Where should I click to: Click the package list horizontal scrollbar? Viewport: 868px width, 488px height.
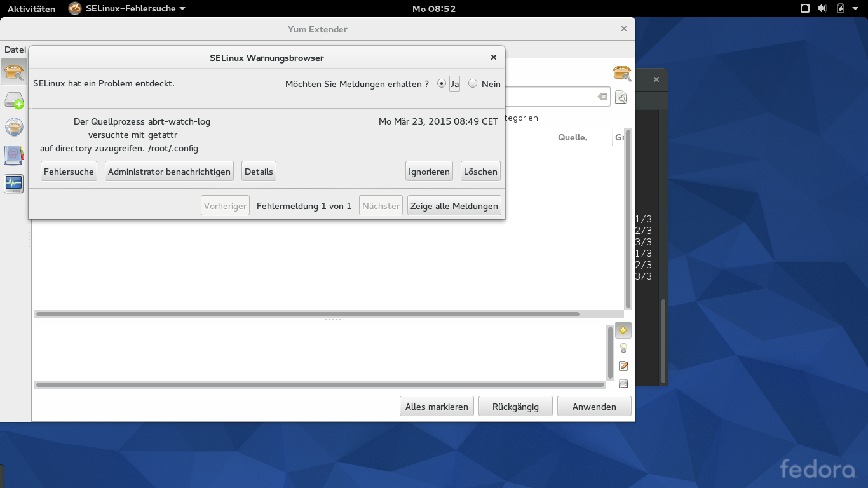[308, 314]
